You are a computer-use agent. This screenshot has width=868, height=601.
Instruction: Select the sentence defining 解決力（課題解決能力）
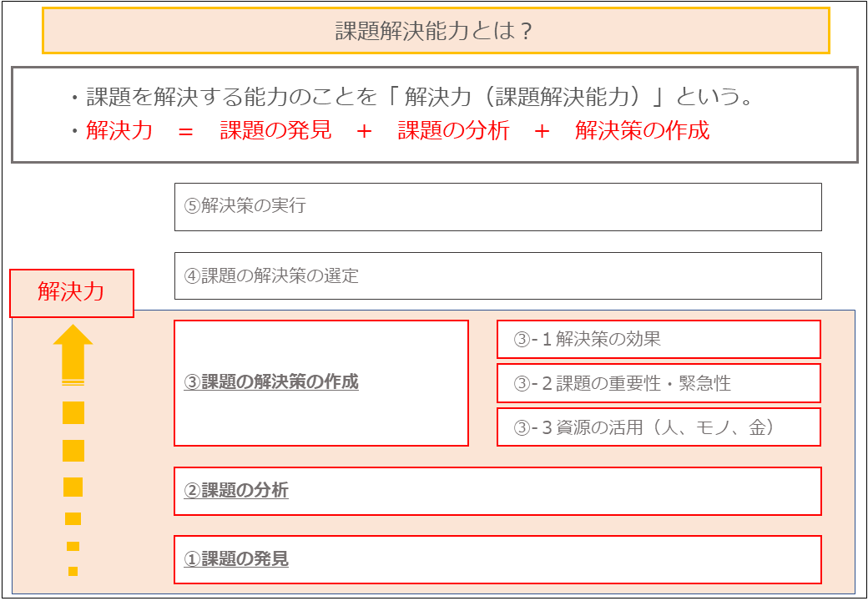coord(411,98)
